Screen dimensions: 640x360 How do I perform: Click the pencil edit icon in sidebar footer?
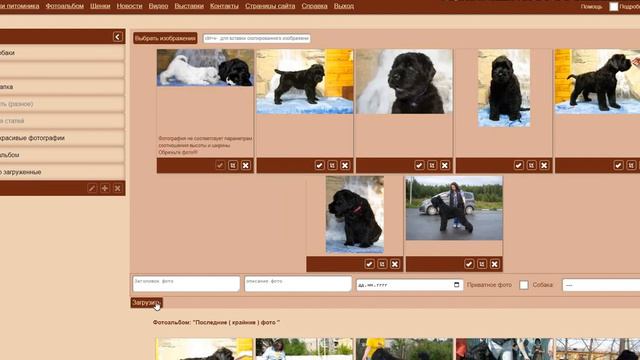(x=92, y=188)
